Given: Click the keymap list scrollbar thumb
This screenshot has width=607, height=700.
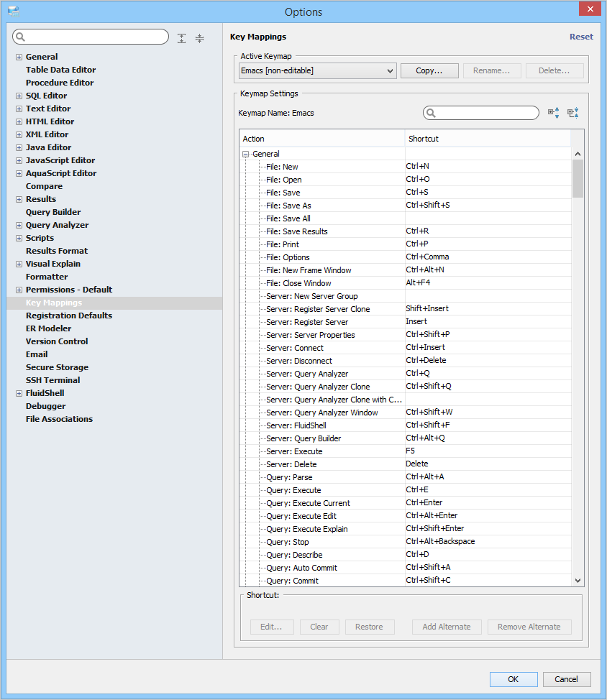Looking at the screenshot, I should [x=578, y=178].
